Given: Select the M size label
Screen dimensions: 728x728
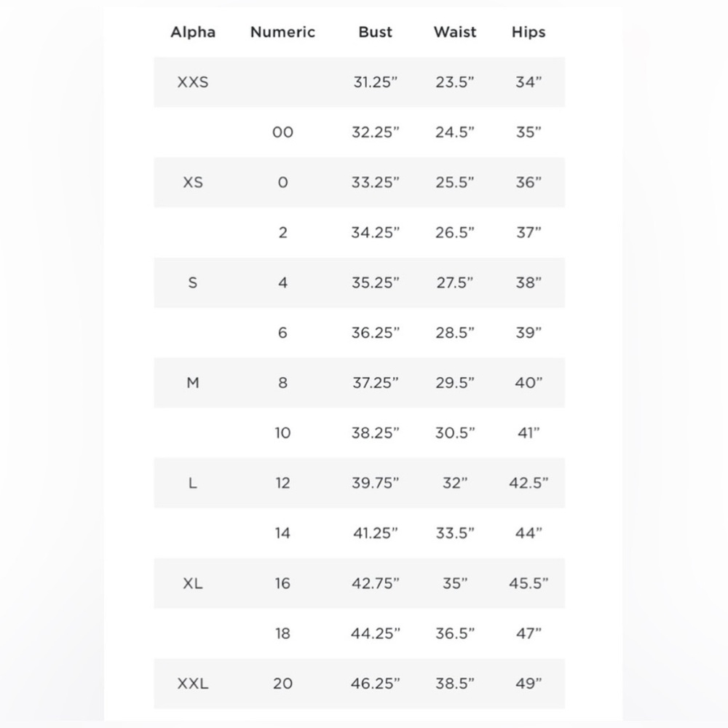Looking at the screenshot, I should (193, 383).
